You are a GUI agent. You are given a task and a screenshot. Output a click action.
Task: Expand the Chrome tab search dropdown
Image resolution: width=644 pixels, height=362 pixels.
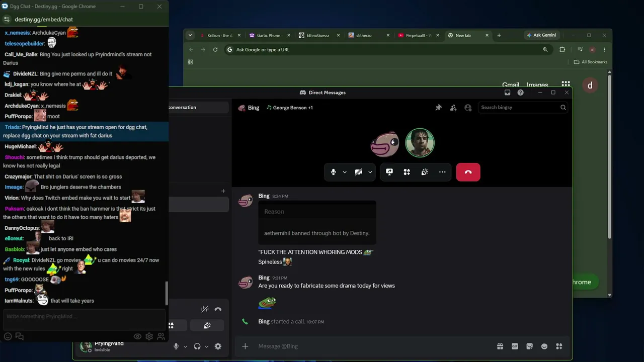coord(190,35)
